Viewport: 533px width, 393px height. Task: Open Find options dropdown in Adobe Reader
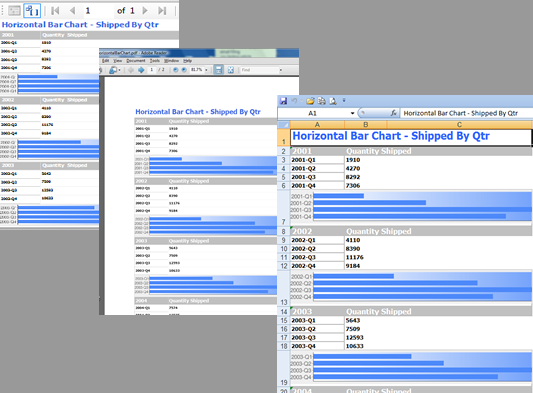(x=281, y=70)
